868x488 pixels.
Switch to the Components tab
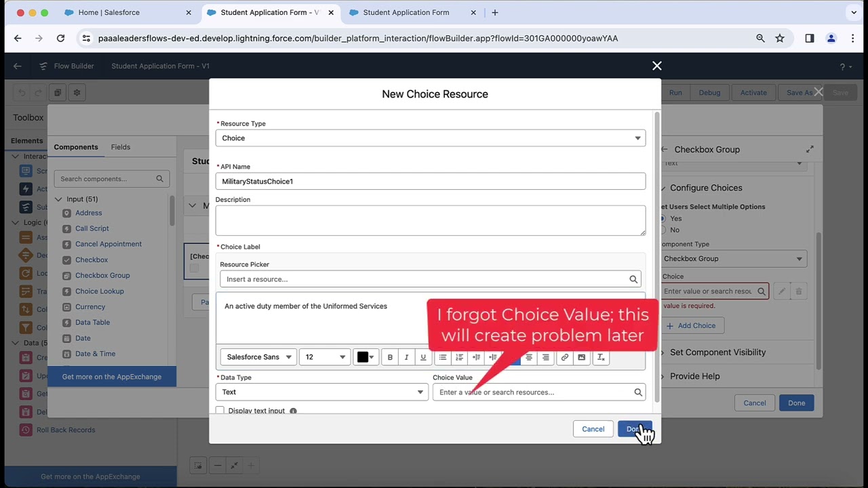(x=76, y=147)
